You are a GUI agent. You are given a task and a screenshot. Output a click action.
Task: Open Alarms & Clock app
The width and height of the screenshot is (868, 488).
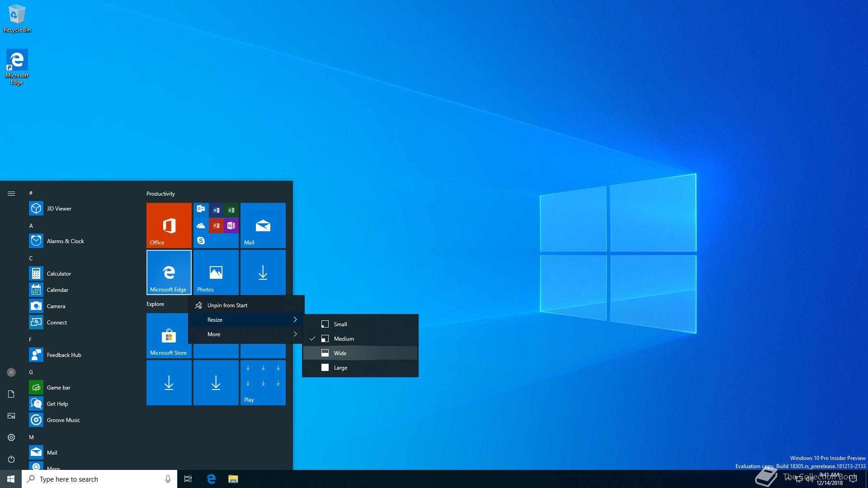(x=65, y=241)
